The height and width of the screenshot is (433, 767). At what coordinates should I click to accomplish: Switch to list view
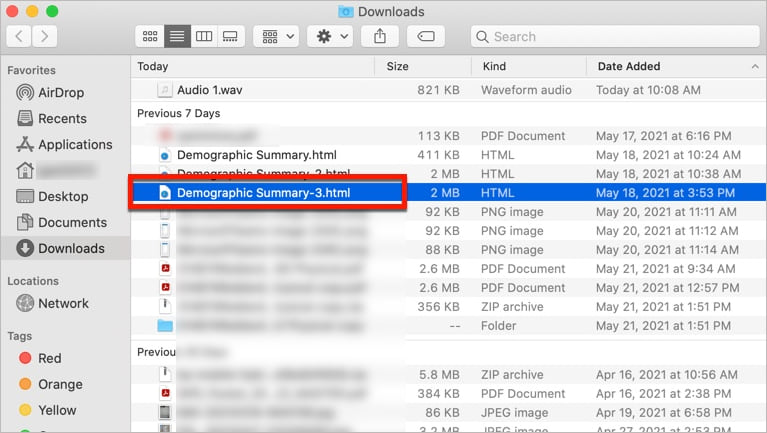(177, 36)
